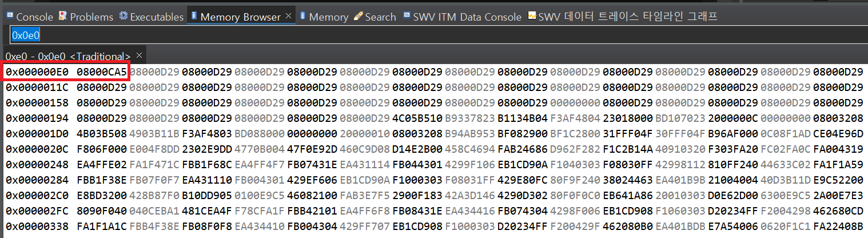The width and height of the screenshot is (868, 238).
Task: Select address 0x0000020C row label
Action: click(37, 149)
